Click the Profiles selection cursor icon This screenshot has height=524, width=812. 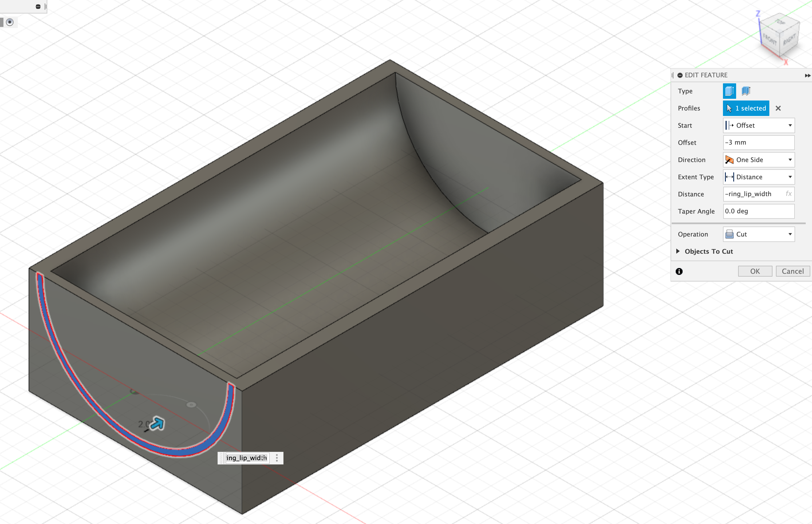(729, 108)
